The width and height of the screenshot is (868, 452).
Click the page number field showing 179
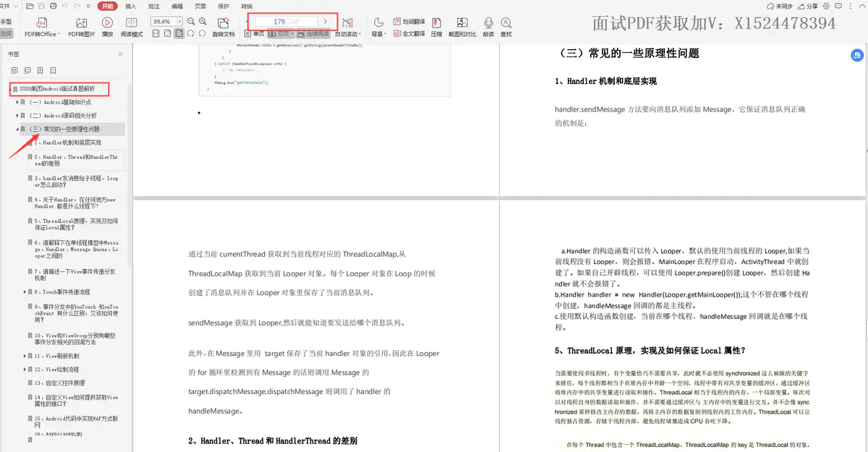click(285, 22)
